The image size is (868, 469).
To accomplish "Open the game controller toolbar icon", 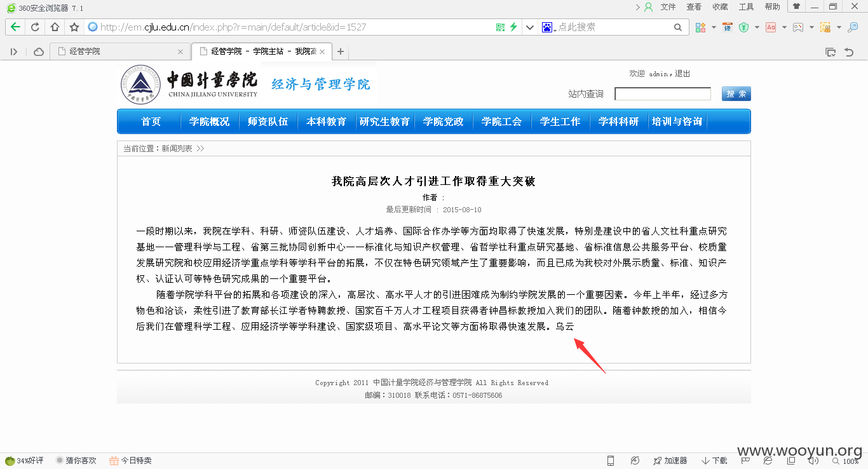I will (797, 27).
